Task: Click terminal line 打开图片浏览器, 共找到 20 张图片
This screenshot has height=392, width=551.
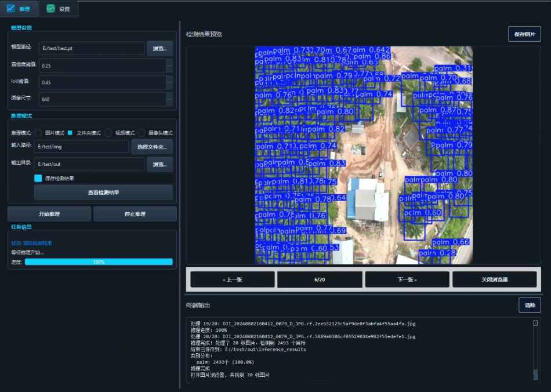Action: coord(230,375)
